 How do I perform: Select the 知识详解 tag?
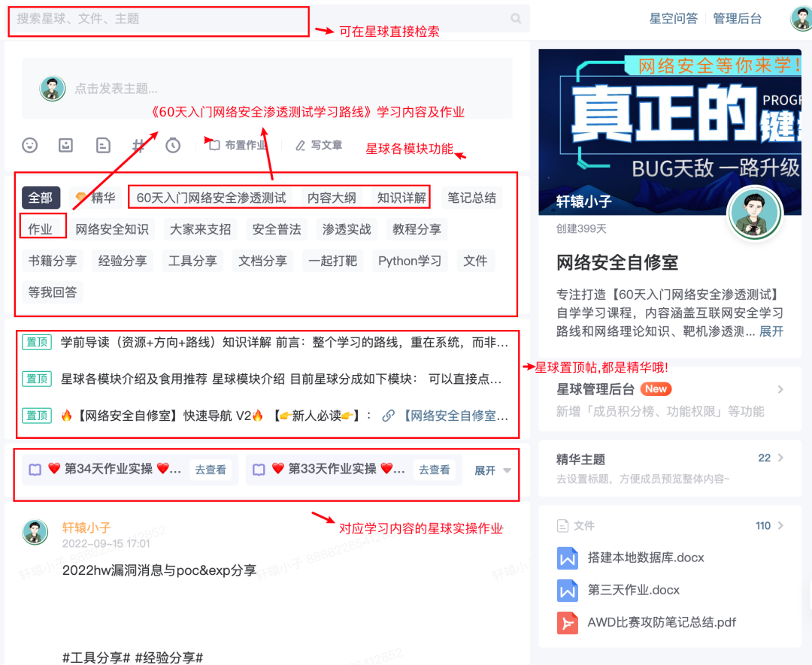coord(401,198)
